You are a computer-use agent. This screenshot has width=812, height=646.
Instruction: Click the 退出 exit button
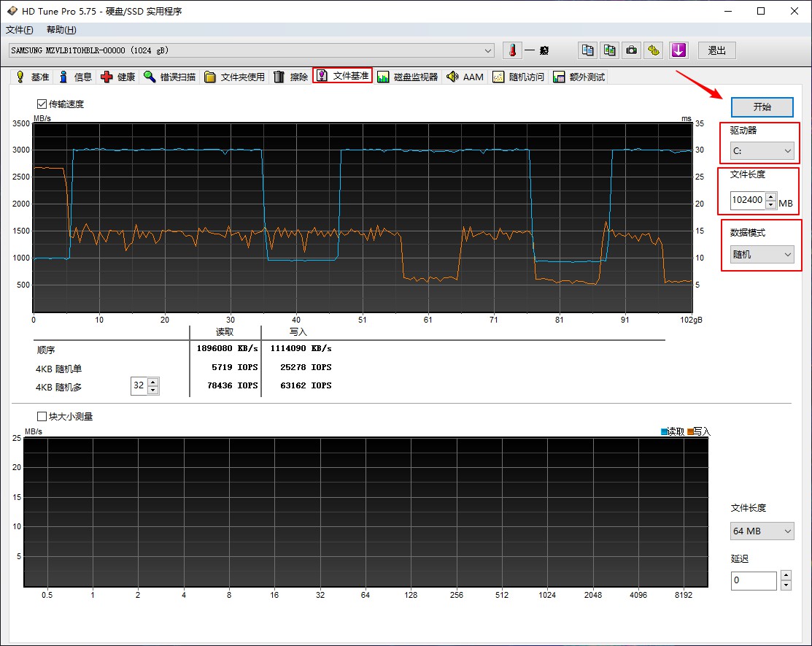(716, 50)
